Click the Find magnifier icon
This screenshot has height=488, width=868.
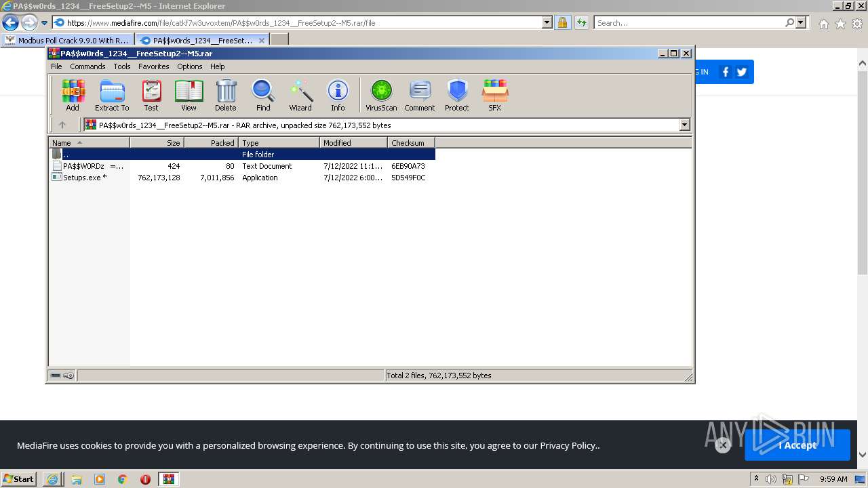point(263,96)
